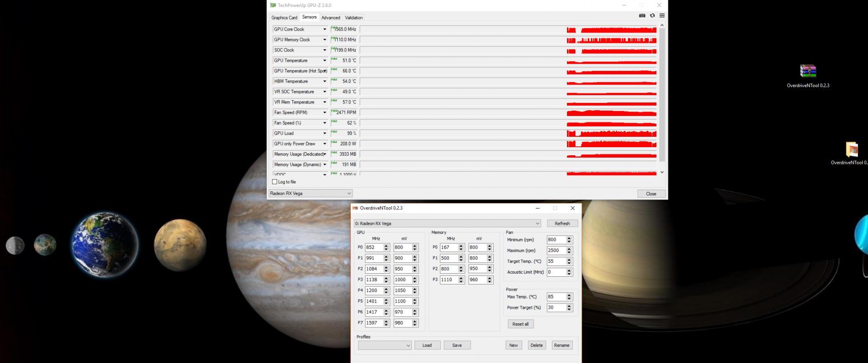Click the GPU-Z sensors vertical scrollbar
Screen dimensions: 868x363
pos(662,95)
